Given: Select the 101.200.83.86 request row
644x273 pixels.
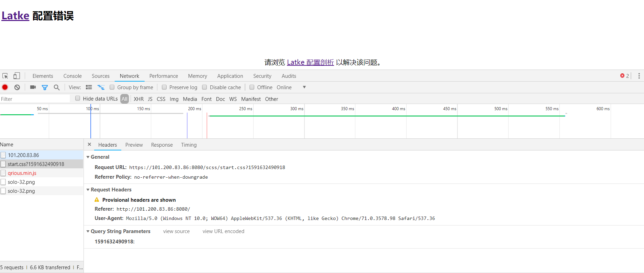Looking at the screenshot, I should coord(42,155).
